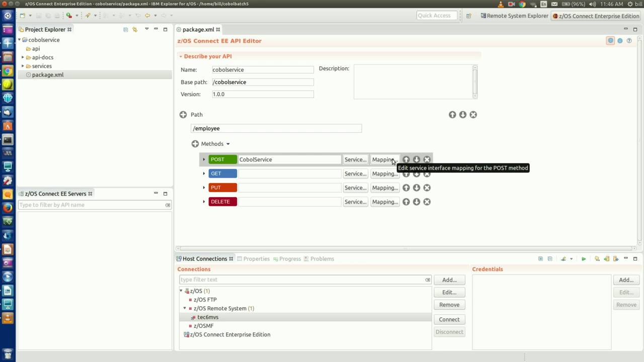The height and width of the screenshot is (362, 644).
Task: Select z/OS Connect Enterprise Edition perspective
Action: [x=596, y=16]
